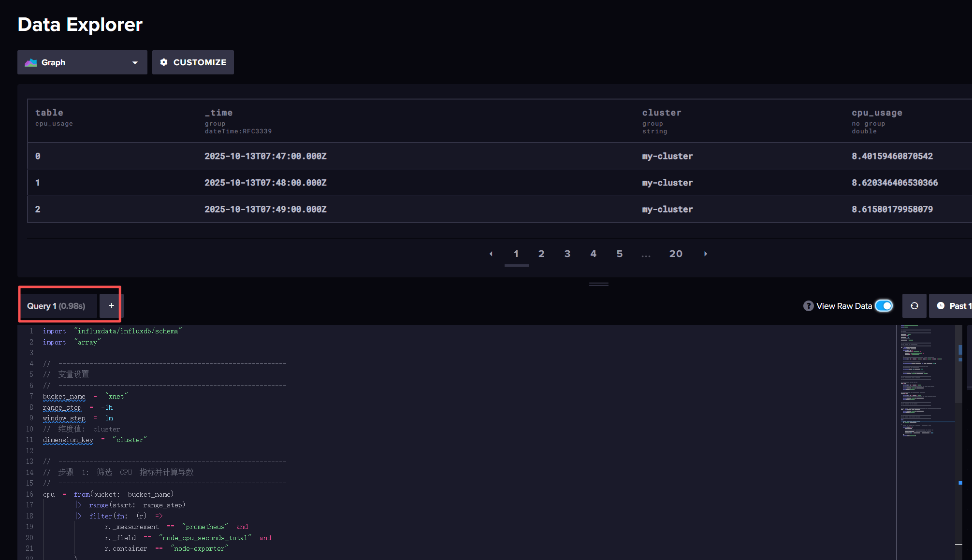Image resolution: width=972 pixels, height=560 pixels.
Task: Click timestamp 2025-10-13T07:48:00.000Z cell
Action: (265, 183)
